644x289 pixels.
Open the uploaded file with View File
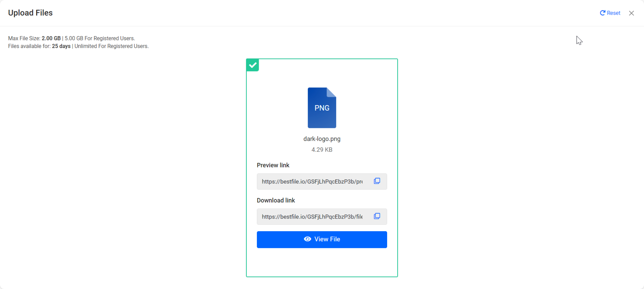pos(322,240)
